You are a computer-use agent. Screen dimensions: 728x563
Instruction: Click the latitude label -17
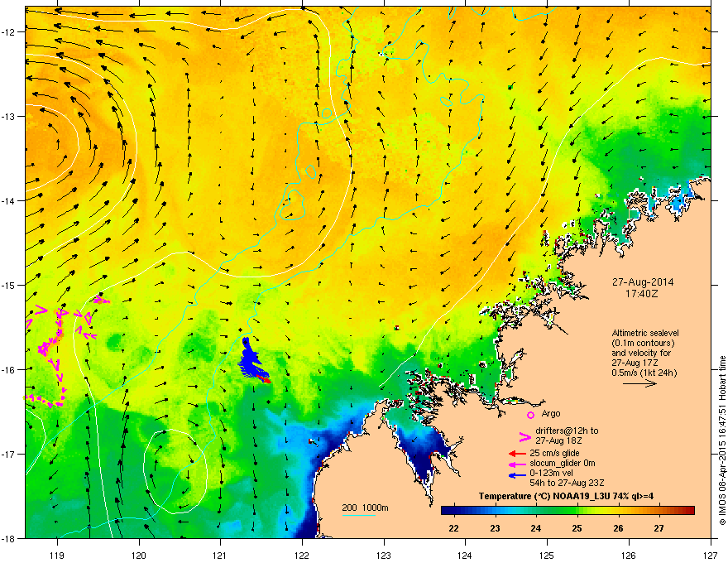pyautogui.click(x=9, y=455)
